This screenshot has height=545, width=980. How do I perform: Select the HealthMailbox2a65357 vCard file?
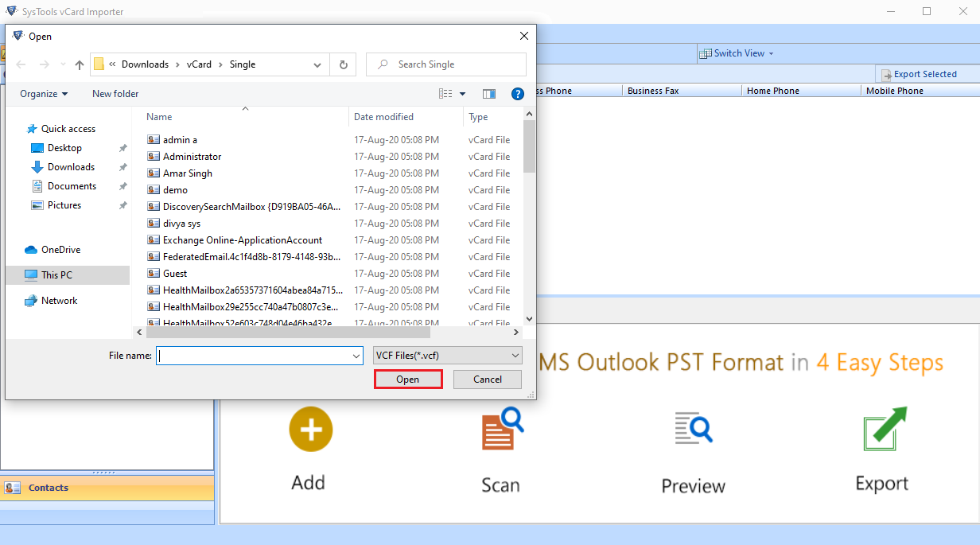[253, 290]
